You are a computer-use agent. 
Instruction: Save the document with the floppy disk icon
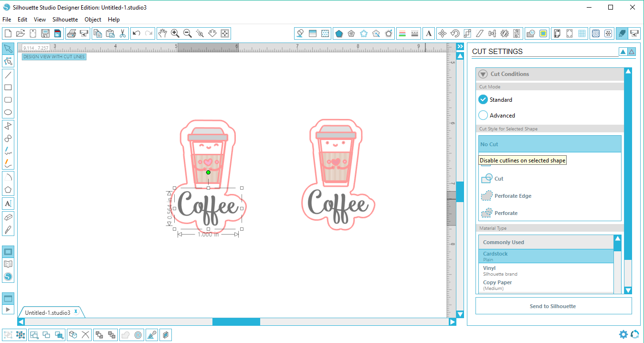pyautogui.click(x=45, y=33)
